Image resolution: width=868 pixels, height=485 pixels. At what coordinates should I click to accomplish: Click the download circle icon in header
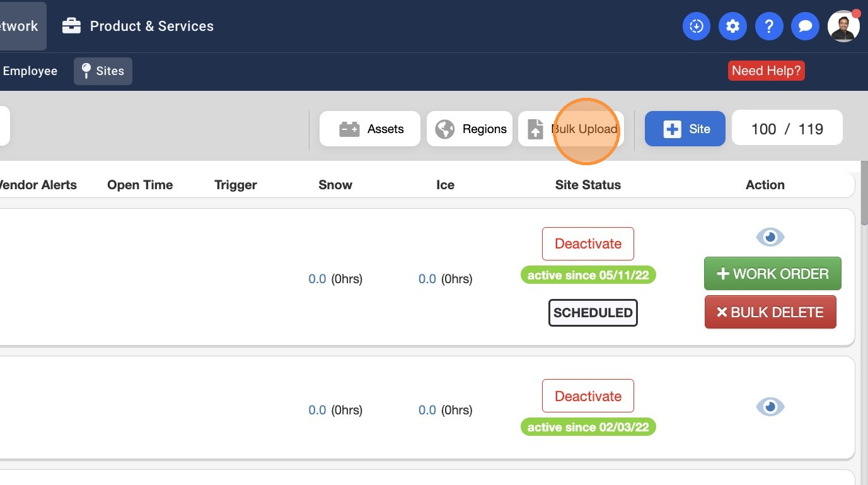(697, 26)
